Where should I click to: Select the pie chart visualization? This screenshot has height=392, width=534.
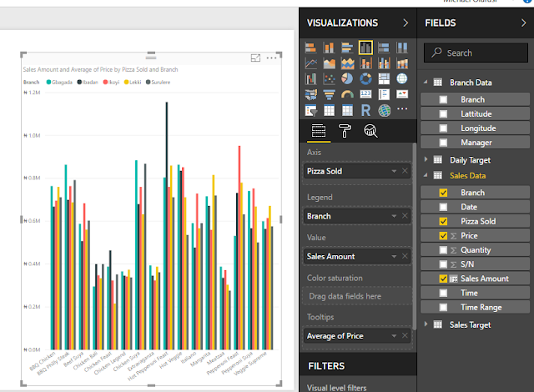click(347, 79)
